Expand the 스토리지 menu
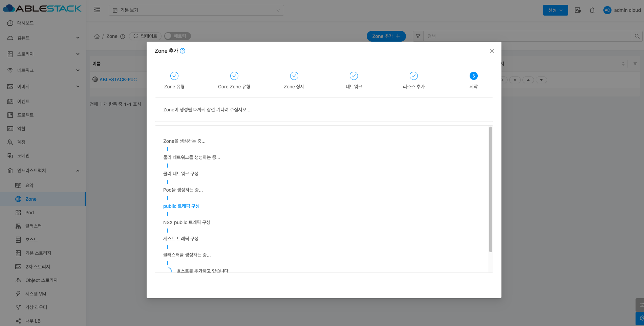 43,54
